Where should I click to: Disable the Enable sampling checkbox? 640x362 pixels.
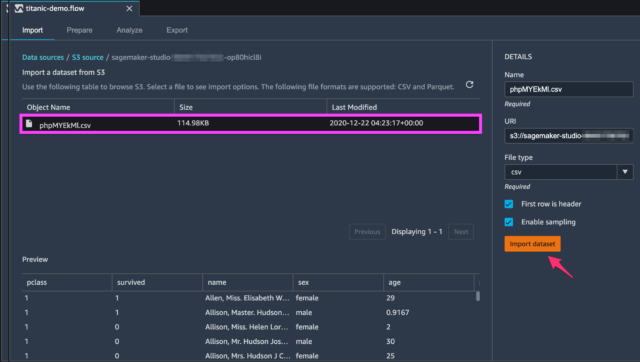coord(509,222)
